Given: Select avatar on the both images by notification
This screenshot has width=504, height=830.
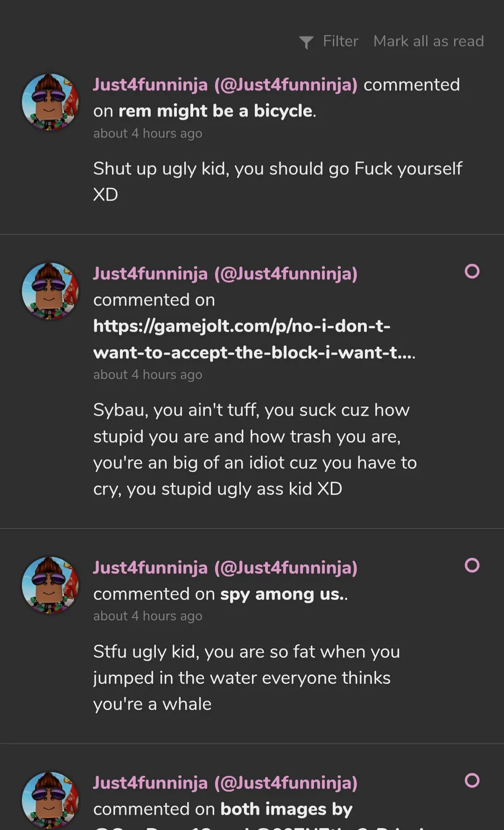Looking at the screenshot, I should (50, 800).
